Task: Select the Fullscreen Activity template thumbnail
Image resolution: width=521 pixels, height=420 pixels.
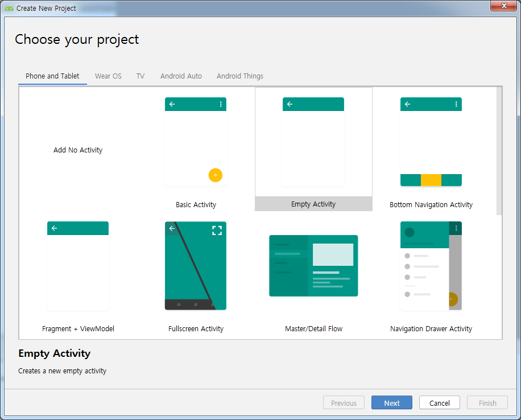Action: (196, 266)
